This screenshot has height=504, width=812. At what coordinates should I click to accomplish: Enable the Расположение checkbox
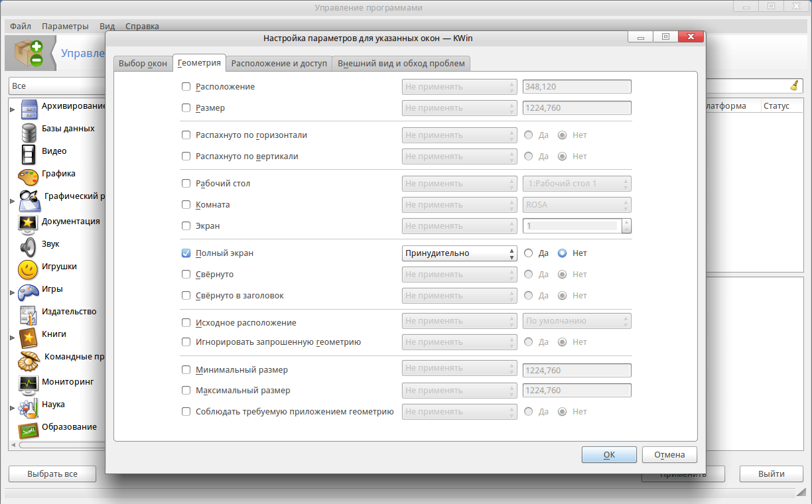click(x=186, y=87)
